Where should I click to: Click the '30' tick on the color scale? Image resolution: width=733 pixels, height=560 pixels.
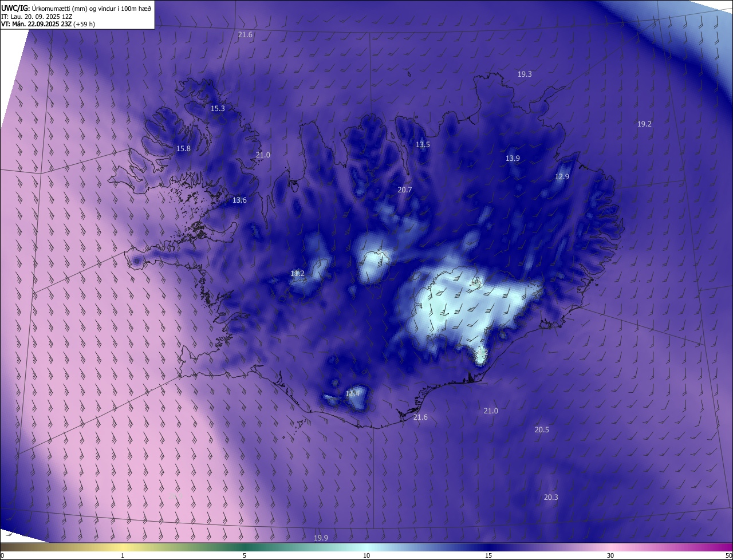pyautogui.click(x=610, y=555)
